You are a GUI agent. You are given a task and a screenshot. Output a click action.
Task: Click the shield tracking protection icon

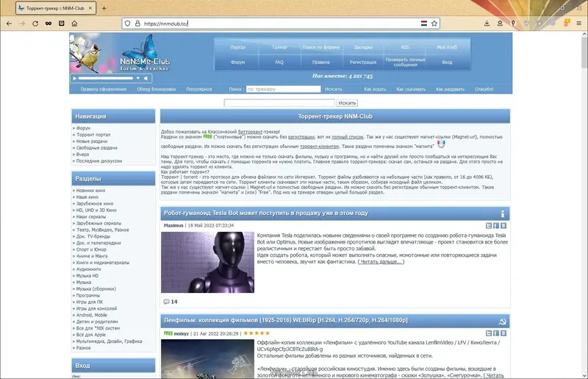(x=127, y=24)
